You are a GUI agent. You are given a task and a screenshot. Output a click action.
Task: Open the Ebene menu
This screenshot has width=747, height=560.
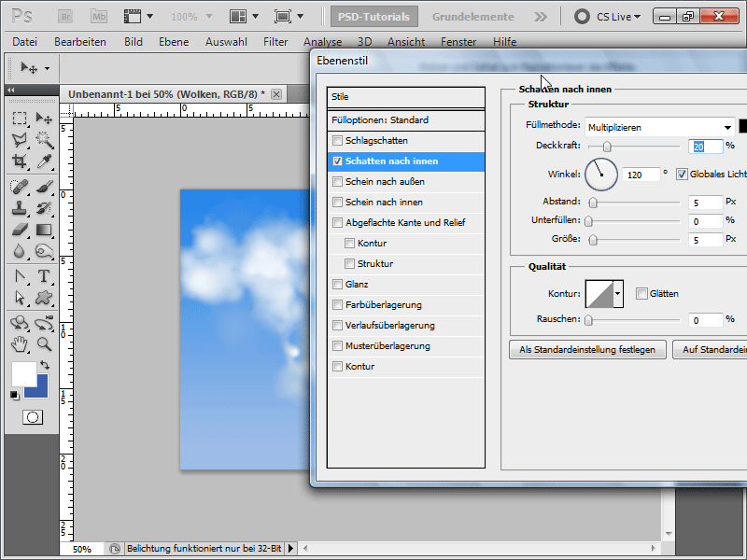click(x=174, y=42)
